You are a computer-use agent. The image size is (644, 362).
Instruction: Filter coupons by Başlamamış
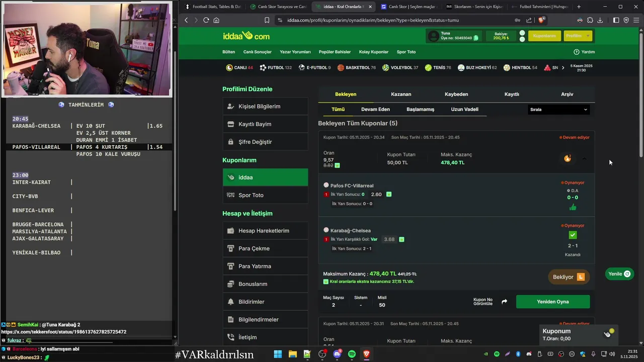pos(420,109)
